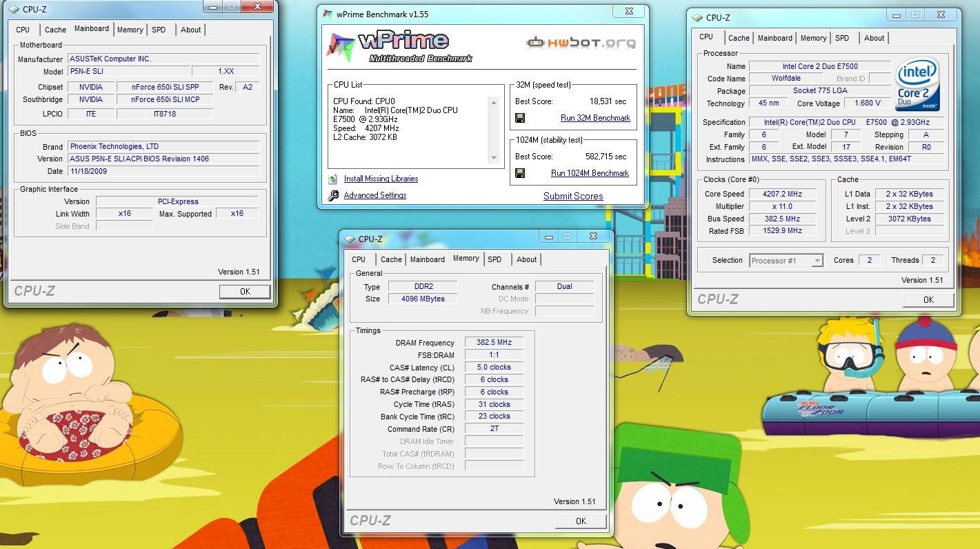Click title bar icon of CPU-Z Mainboard window
Viewport: 980px width, 549px height.
[14, 8]
